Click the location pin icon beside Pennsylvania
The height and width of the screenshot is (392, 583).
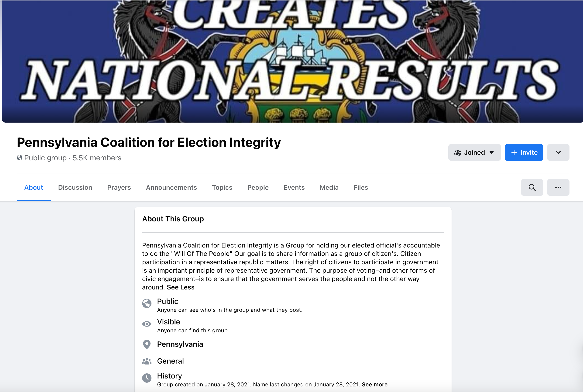coord(147,344)
